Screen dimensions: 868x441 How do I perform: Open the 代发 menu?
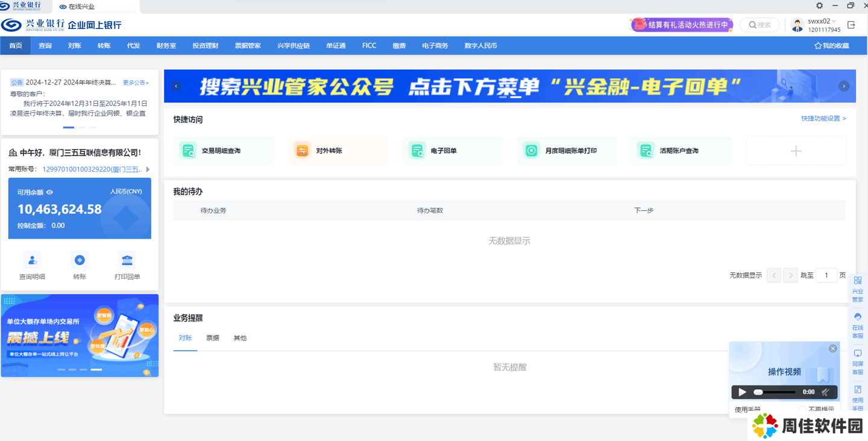(134, 46)
